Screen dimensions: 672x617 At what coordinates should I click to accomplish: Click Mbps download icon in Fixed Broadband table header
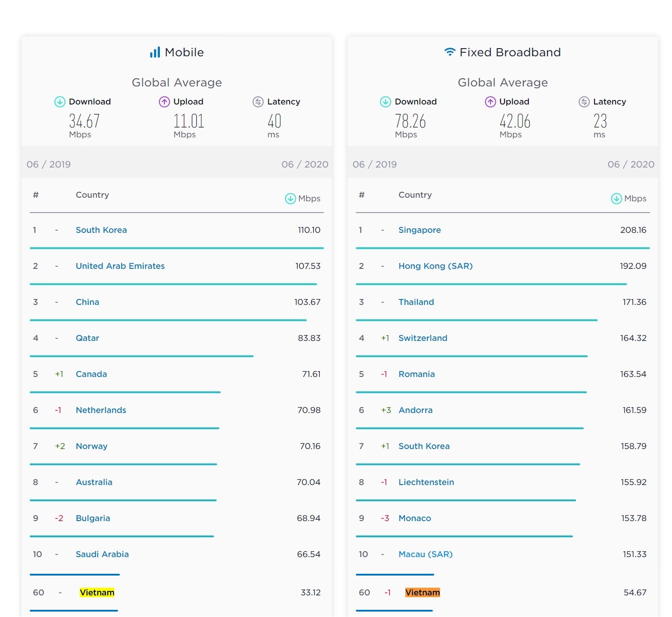coord(617,199)
